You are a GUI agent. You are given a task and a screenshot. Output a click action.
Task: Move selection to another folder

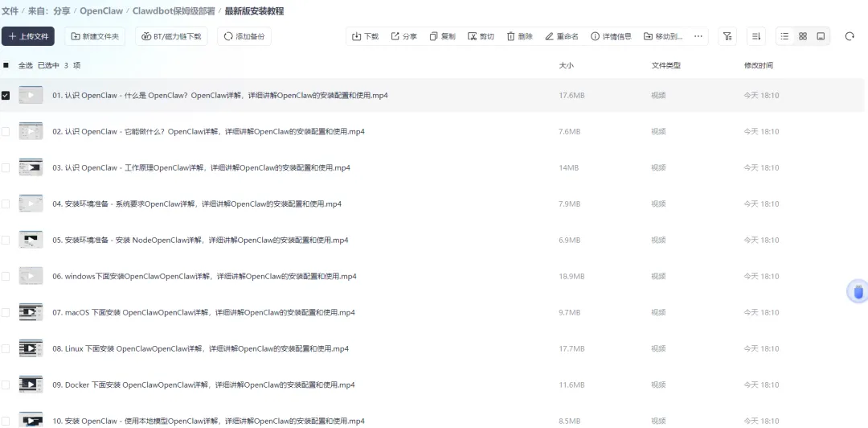pyautogui.click(x=663, y=36)
